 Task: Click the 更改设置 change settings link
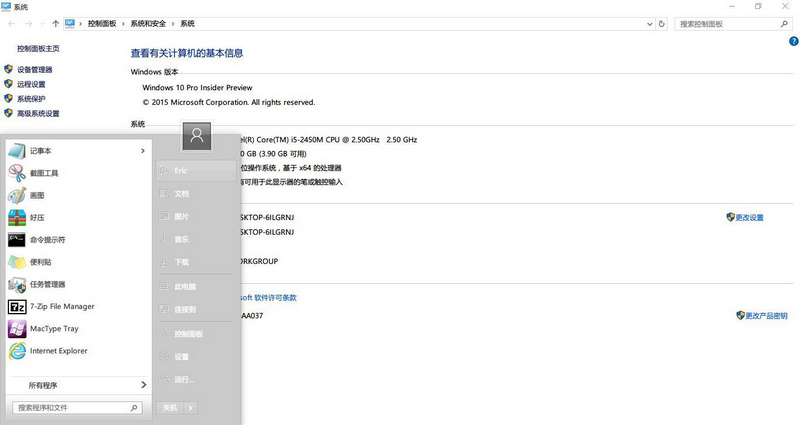pyautogui.click(x=749, y=217)
